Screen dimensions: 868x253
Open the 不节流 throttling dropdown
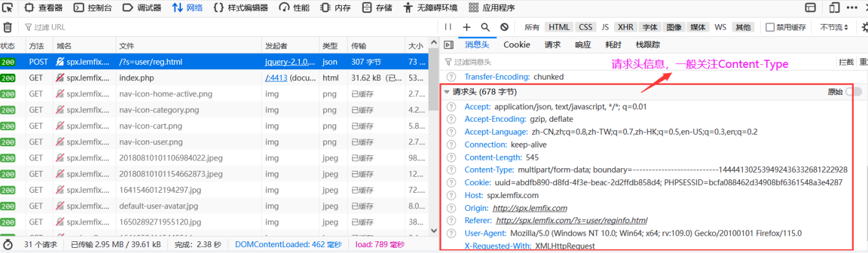tap(834, 27)
